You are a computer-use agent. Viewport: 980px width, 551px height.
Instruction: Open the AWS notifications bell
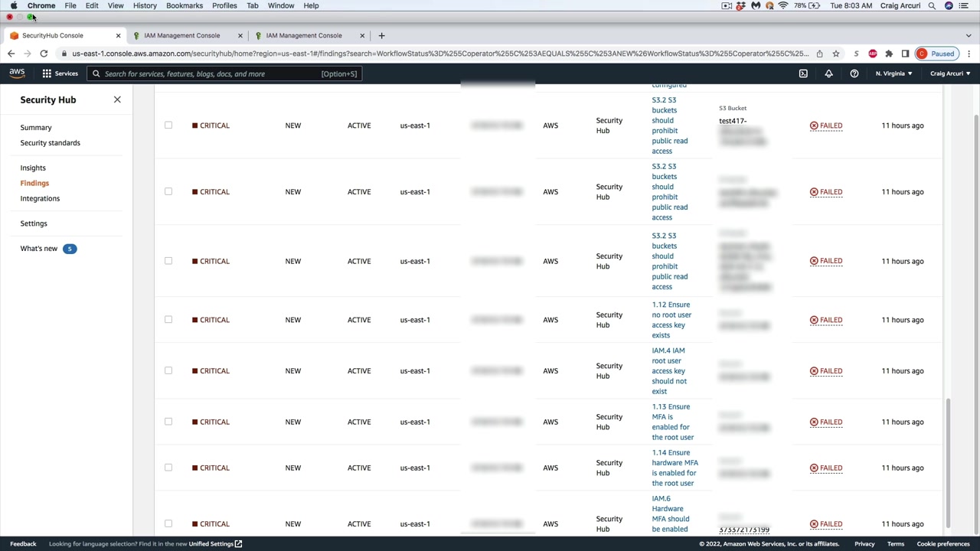coord(828,73)
